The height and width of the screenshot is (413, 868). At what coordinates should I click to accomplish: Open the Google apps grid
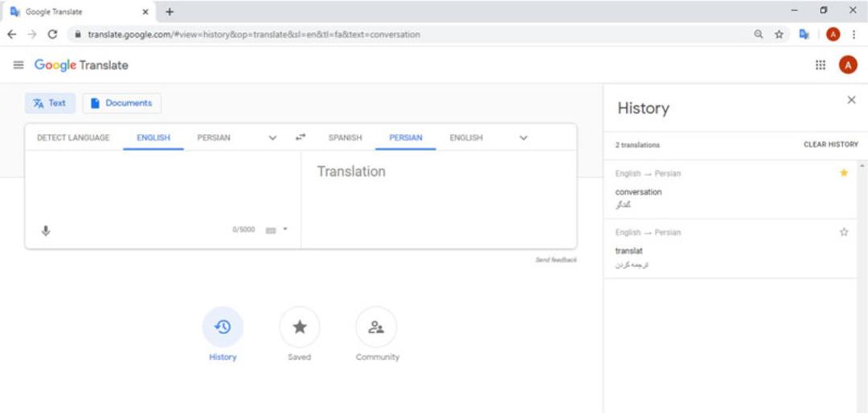point(821,65)
